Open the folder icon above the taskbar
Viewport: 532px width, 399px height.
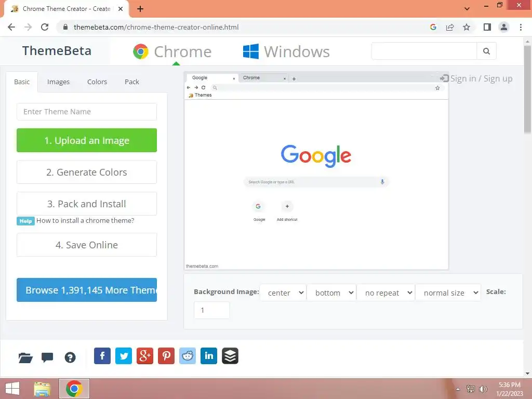[x=25, y=357]
